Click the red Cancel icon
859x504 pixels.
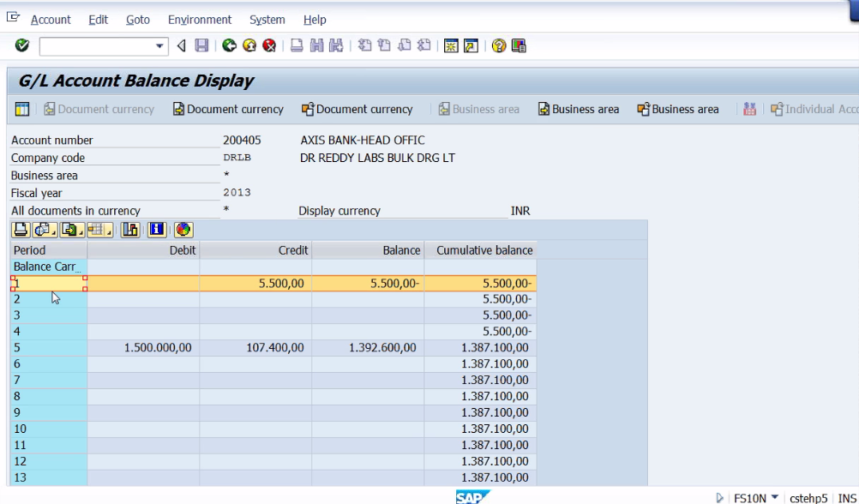click(x=269, y=45)
